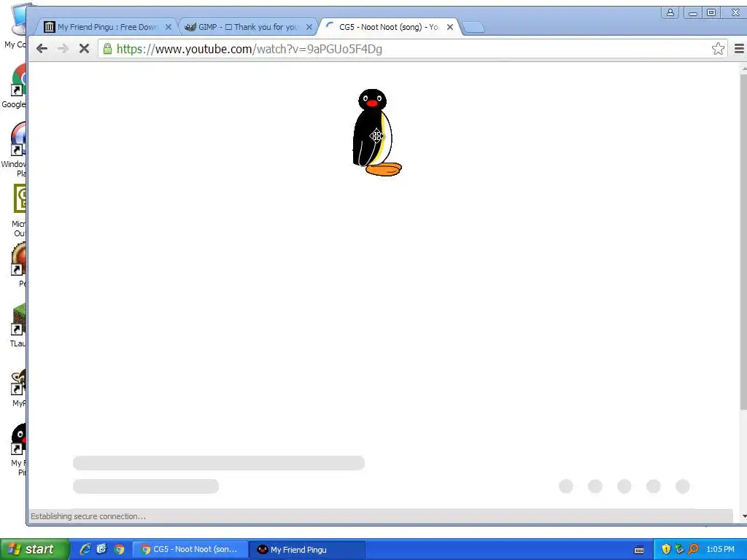The image size is (747, 560).
Task: Open the Chrome user profile button
Action: click(670, 13)
